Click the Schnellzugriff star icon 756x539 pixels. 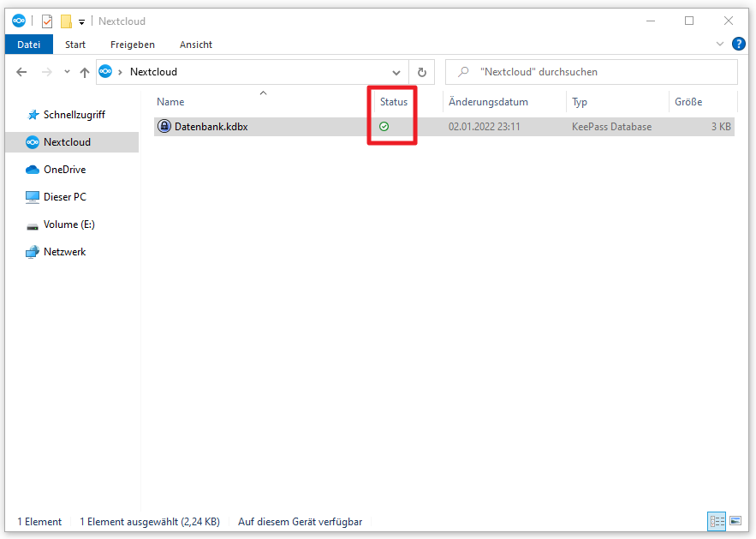pos(33,114)
